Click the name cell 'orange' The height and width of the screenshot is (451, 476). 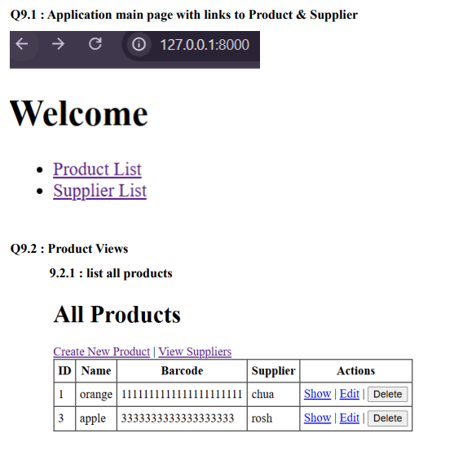[96, 394]
